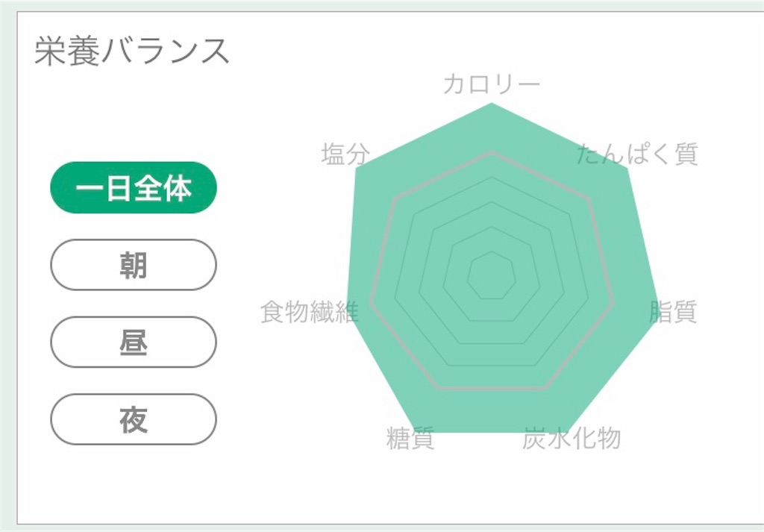The height and width of the screenshot is (532, 764).
Task: Click the カロリー vertex of the green polygon
Action: tap(492, 104)
